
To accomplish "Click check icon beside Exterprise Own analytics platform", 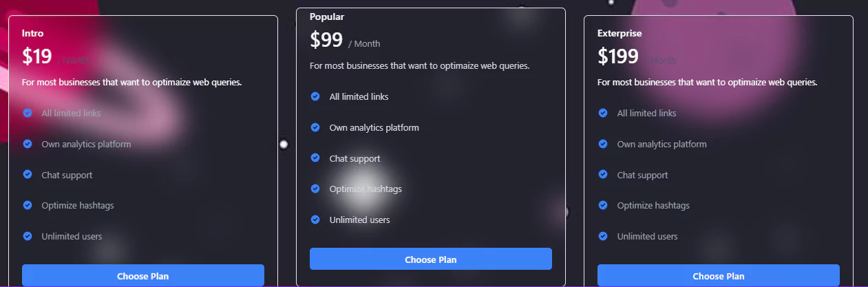I will [x=603, y=144].
